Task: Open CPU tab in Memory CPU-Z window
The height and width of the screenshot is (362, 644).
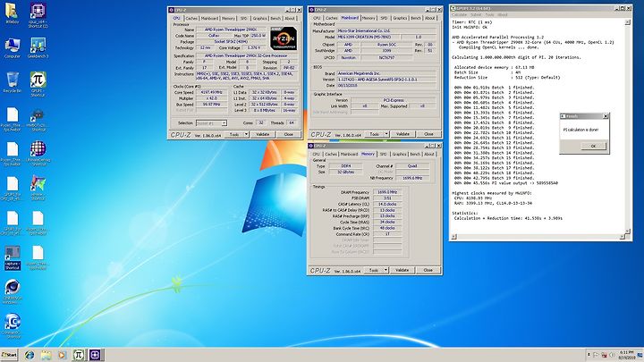Action: pos(316,154)
